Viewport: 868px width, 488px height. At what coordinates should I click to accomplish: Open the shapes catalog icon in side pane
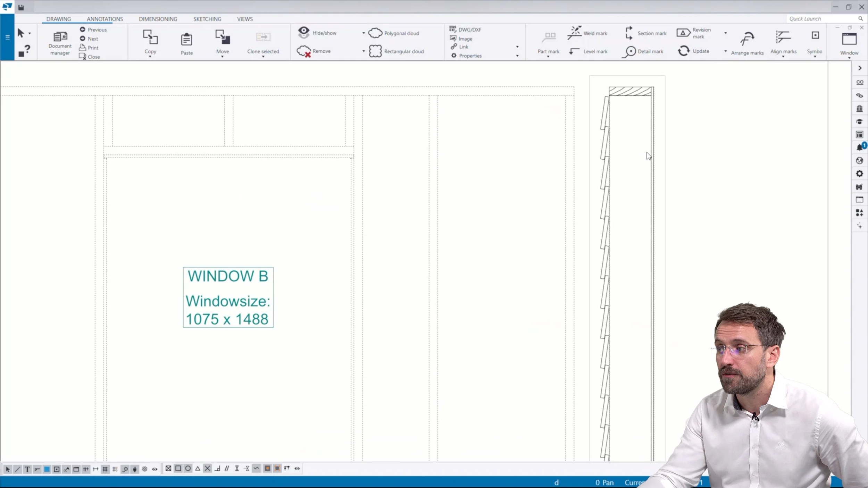[x=860, y=213]
